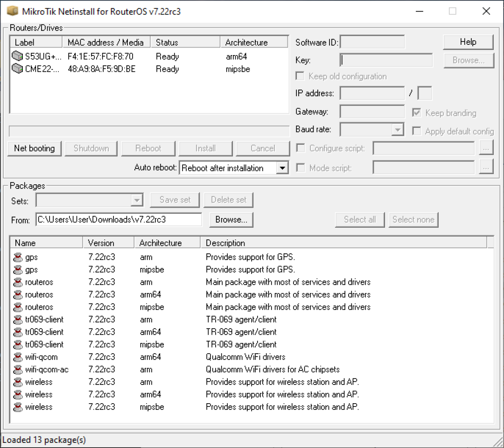The width and height of the screenshot is (504, 448).
Task: Click the Select none button
Action: 413,219
